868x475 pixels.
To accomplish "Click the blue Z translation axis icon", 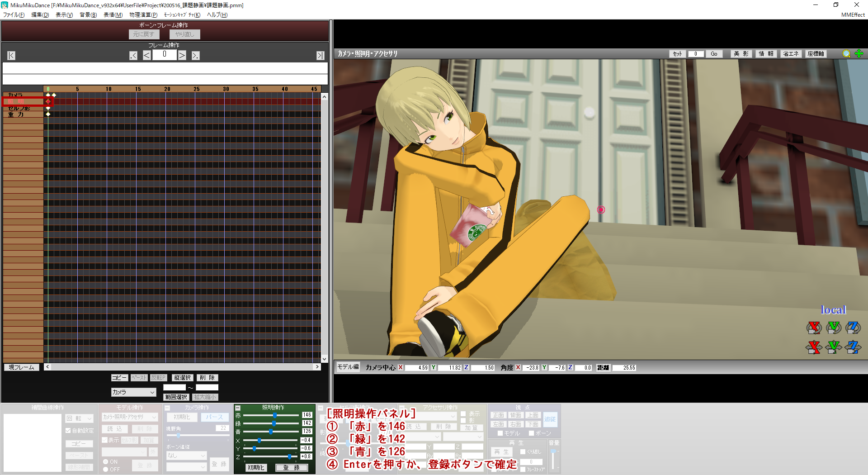I will click(853, 347).
